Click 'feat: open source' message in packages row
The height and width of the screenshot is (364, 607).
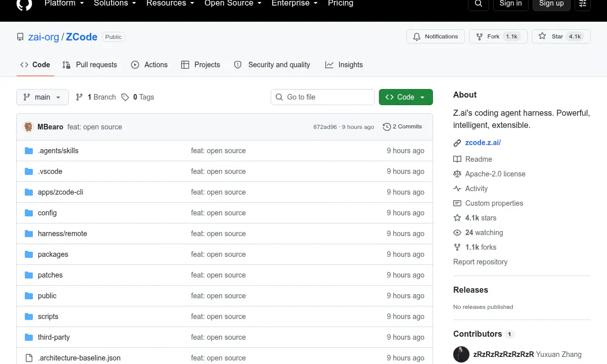pyautogui.click(x=218, y=254)
